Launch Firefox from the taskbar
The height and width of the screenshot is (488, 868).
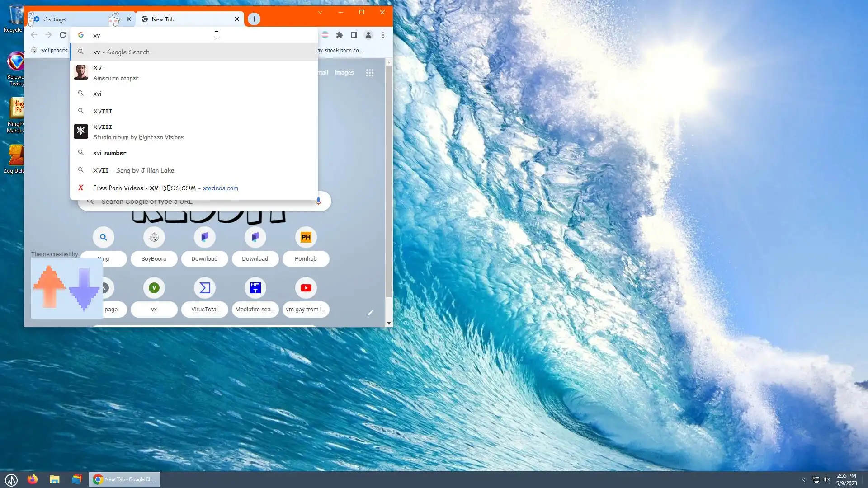[x=33, y=479]
